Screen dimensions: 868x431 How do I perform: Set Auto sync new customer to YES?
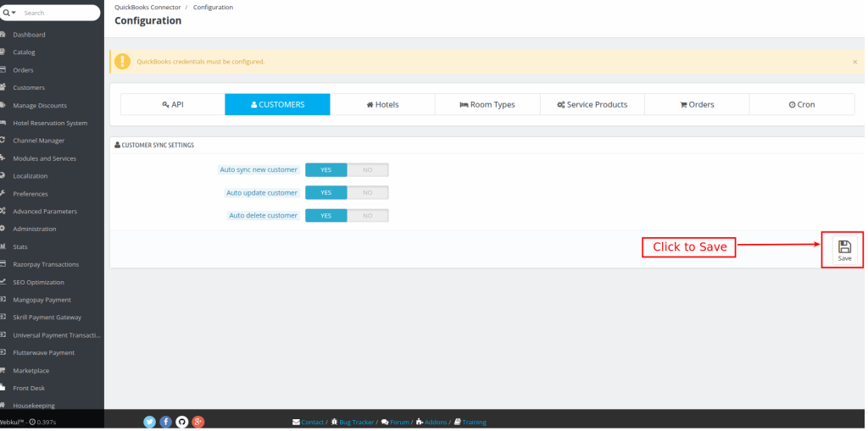[326, 170]
